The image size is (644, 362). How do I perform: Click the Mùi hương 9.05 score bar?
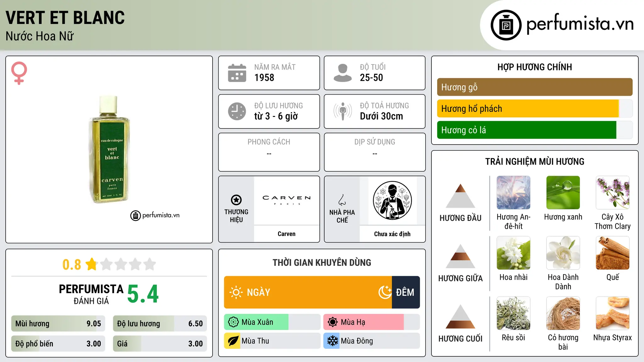click(x=58, y=323)
